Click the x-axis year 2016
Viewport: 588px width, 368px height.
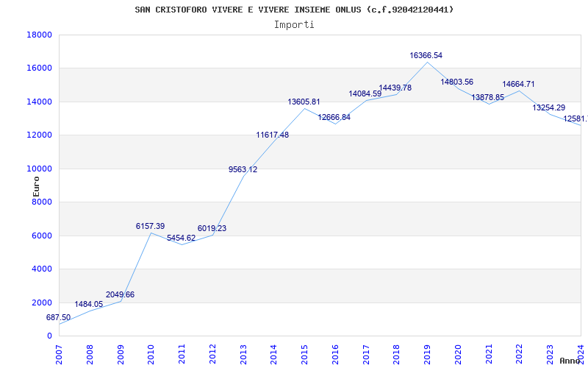[x=335, y=355]
